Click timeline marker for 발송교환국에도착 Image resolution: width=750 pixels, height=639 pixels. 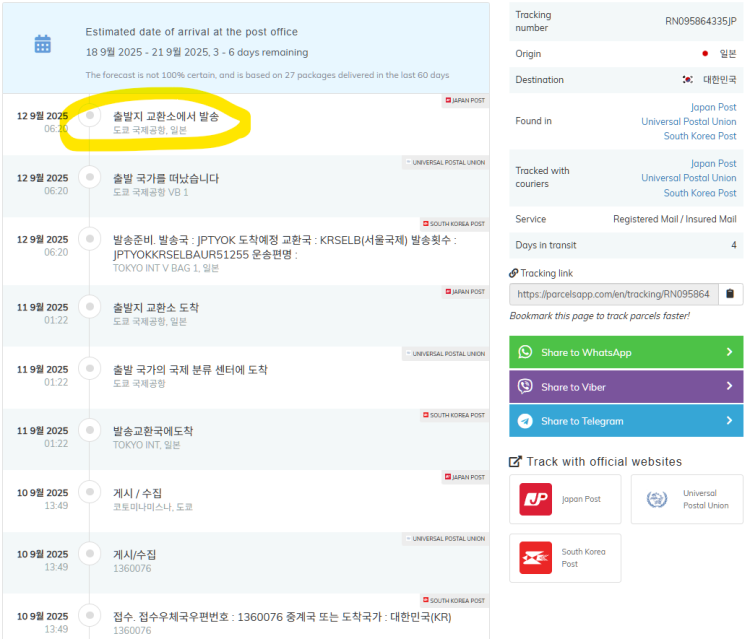pos(89,430)
